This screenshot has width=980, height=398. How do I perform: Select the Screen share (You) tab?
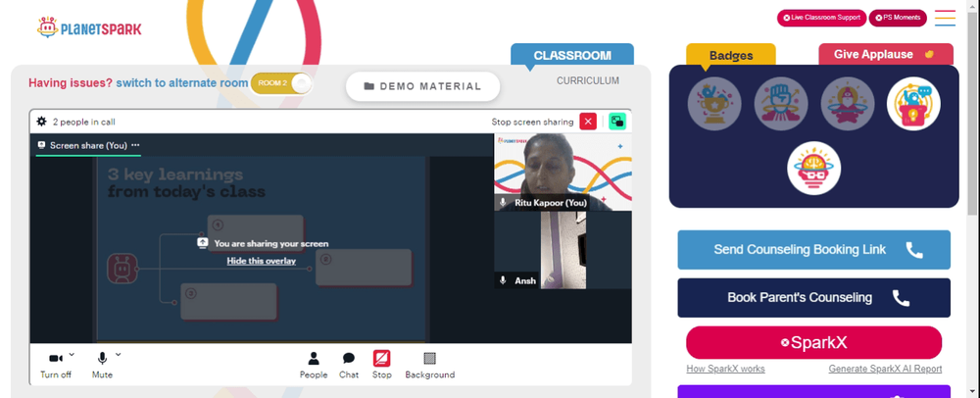(88, 145)
